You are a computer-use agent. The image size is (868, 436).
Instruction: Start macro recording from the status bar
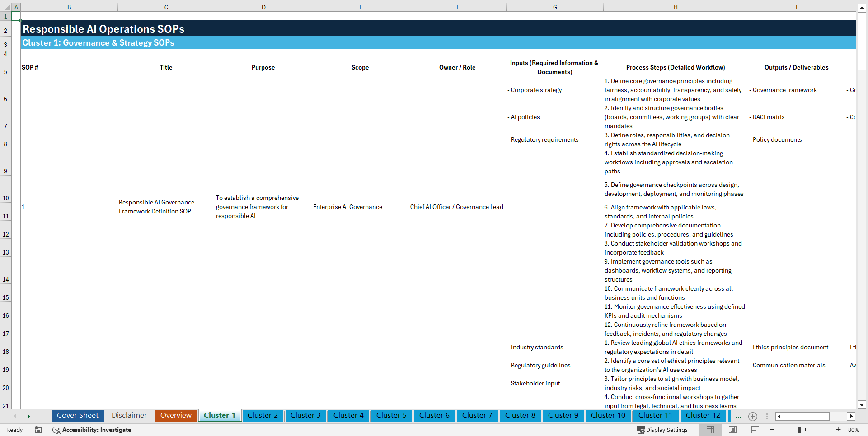tap(38, 430)
